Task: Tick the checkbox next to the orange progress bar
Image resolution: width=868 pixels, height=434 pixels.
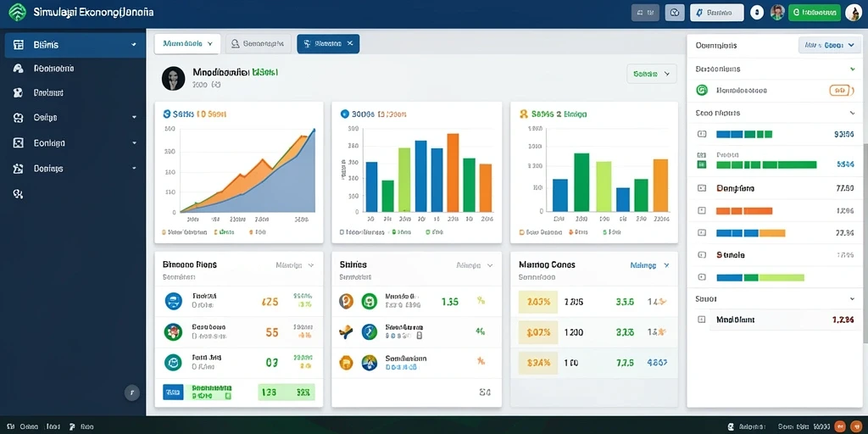Action: point(702,210)
